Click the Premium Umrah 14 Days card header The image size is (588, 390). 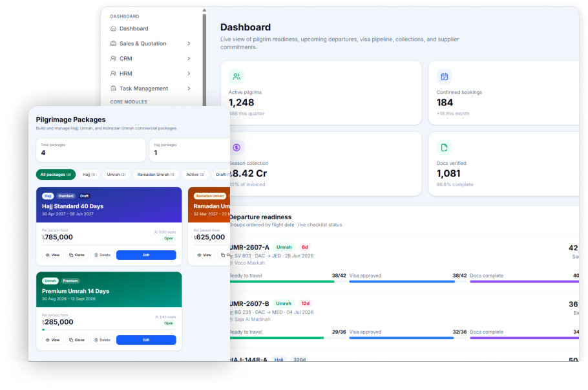109,290
